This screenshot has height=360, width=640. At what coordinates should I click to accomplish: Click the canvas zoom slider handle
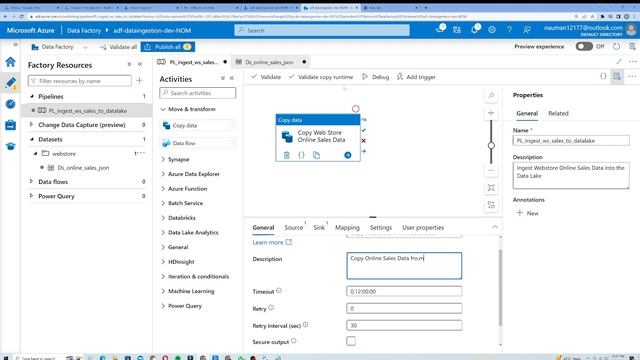pyautogui.click(x=491, y=145)
